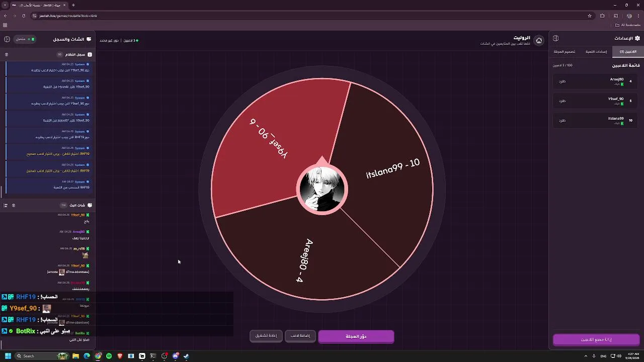Click the 3 لاعبين player count indicator
The image size is (644, 362).
click(131, 40)
